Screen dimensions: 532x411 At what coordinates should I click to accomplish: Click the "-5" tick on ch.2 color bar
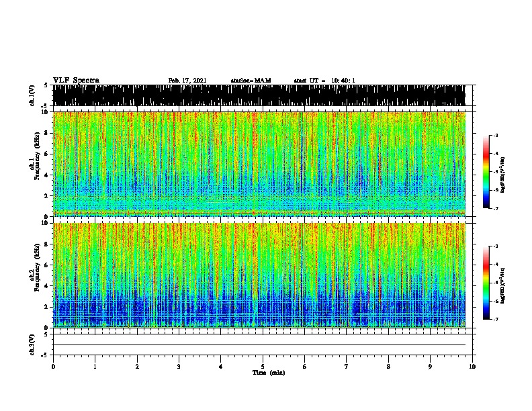pos(495,283)
